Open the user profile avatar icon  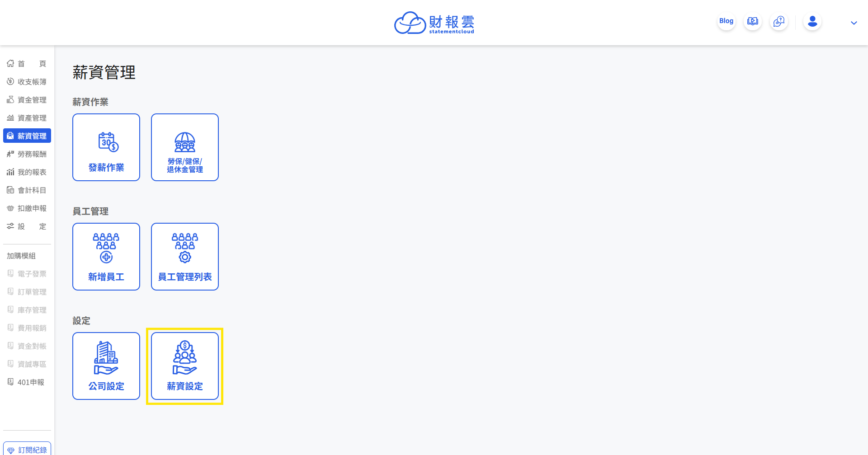(812, 21)
